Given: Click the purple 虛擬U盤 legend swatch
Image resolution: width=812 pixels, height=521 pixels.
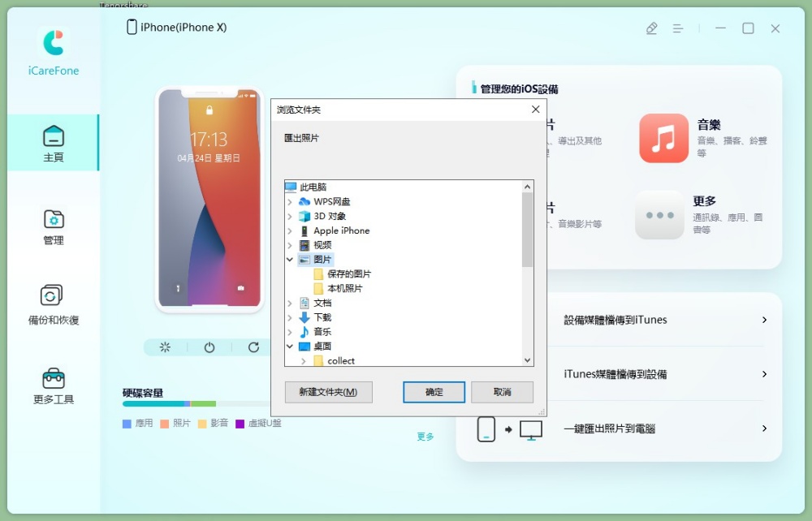Looking at the screenshot, I should click(240, 424).
